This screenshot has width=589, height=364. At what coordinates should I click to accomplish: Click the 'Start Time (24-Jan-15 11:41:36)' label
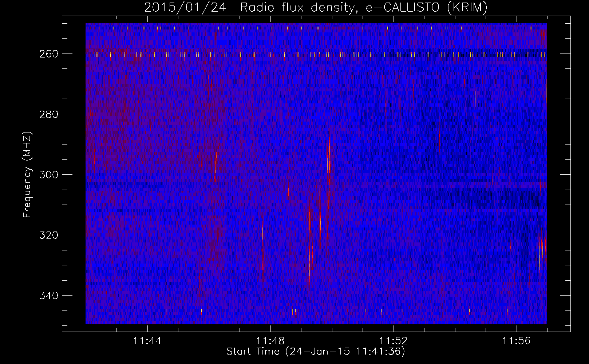tap(316, 352)
